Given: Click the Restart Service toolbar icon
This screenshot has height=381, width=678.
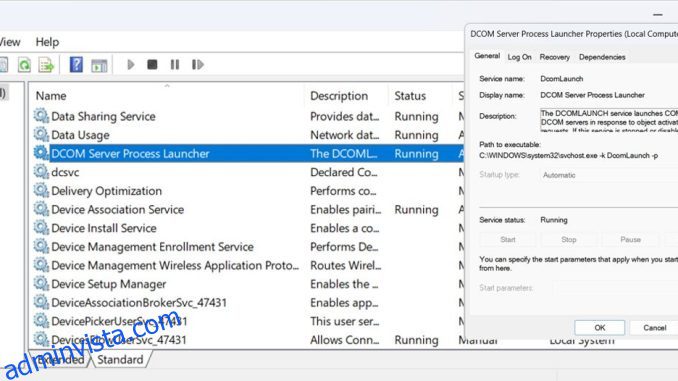Looking at the screenshot, I should (x=198, y=65).
